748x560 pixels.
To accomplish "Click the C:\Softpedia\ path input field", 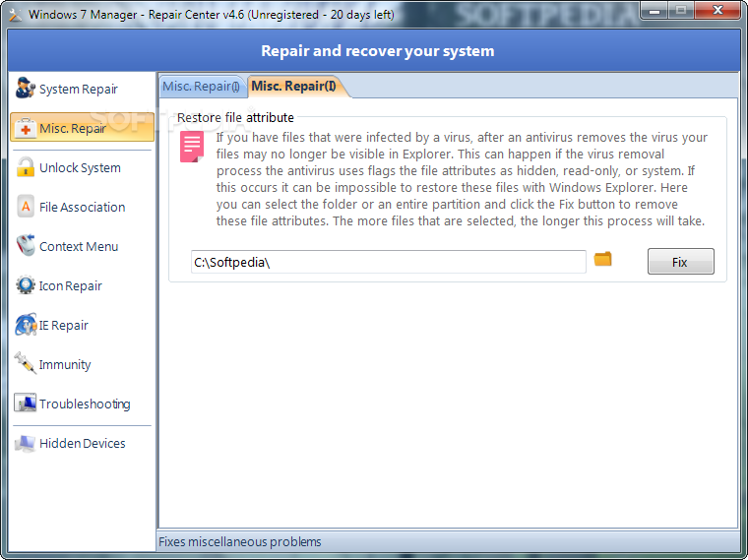I will tap(389, 262).
